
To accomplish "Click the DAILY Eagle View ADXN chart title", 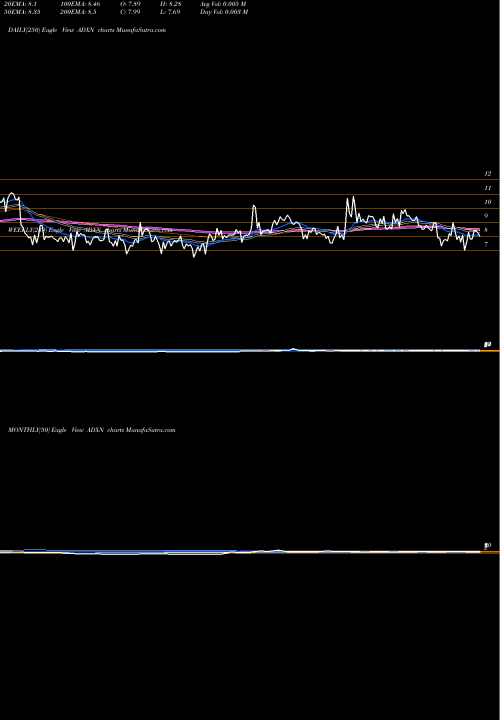I will pos(87,30).
